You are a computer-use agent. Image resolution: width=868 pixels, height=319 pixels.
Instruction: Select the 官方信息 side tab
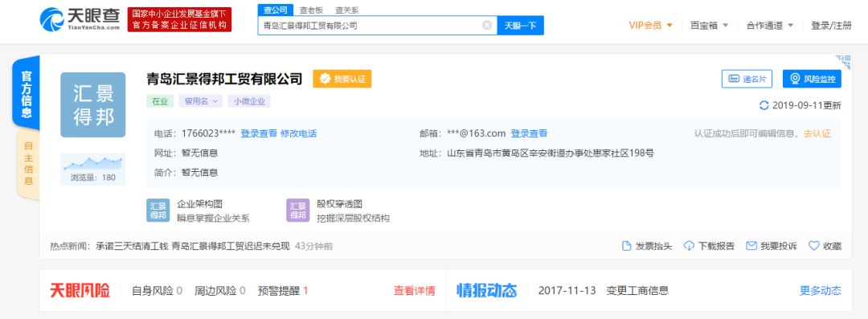[27, 93]
